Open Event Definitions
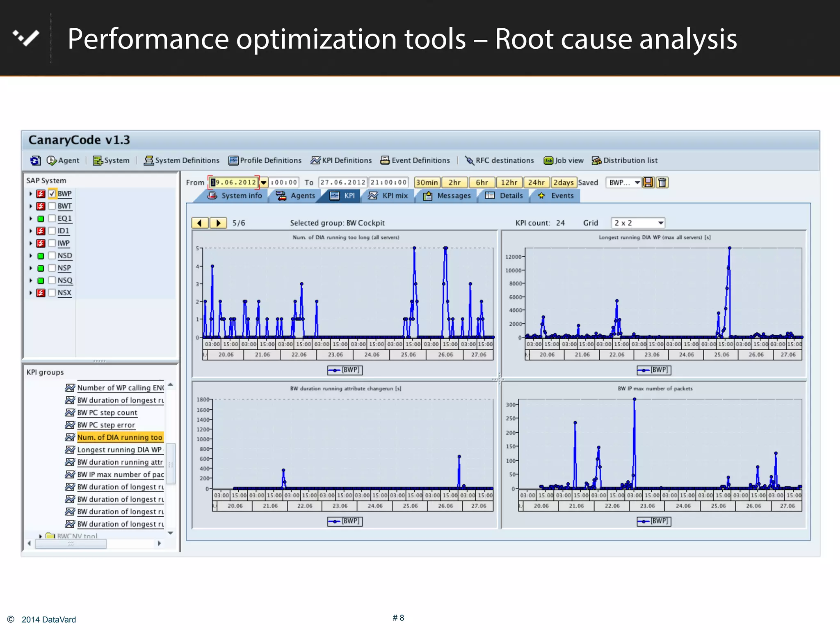 tap(415, 160)
